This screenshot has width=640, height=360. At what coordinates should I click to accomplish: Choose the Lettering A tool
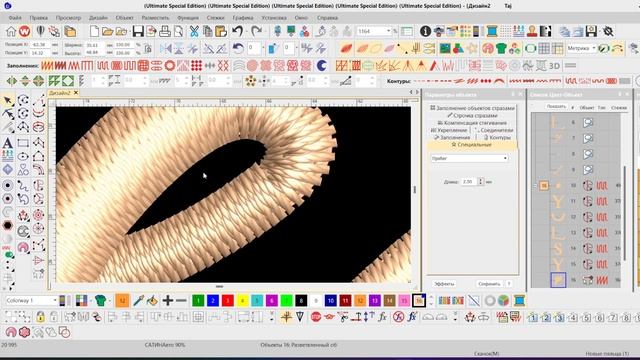click(7, 143)
